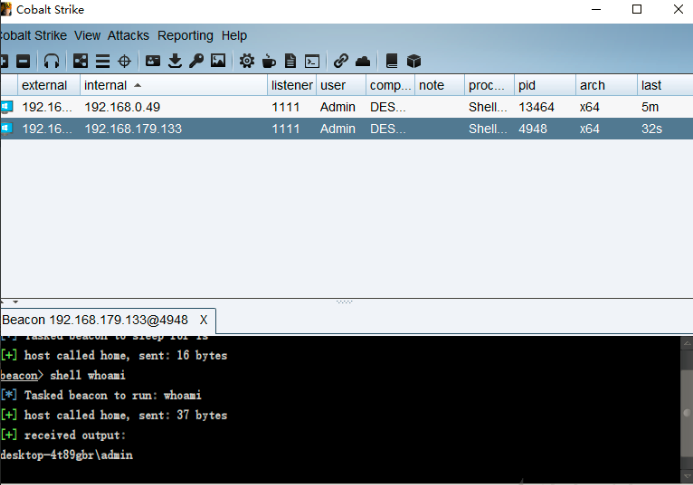Click the Disconnect from team server icon
The height and width of the screenshot is (485, 693).
[x=23, y=61]
